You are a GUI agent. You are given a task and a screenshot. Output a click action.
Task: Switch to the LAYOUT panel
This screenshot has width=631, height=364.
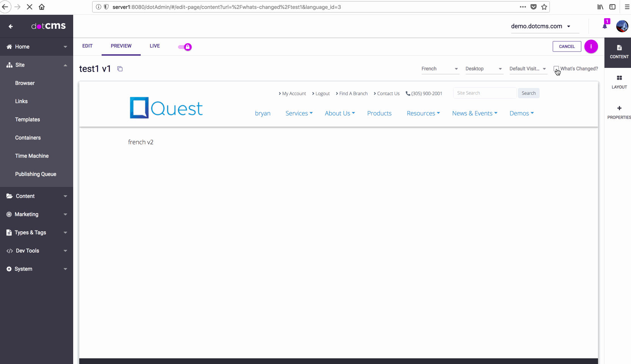[618, 81]
